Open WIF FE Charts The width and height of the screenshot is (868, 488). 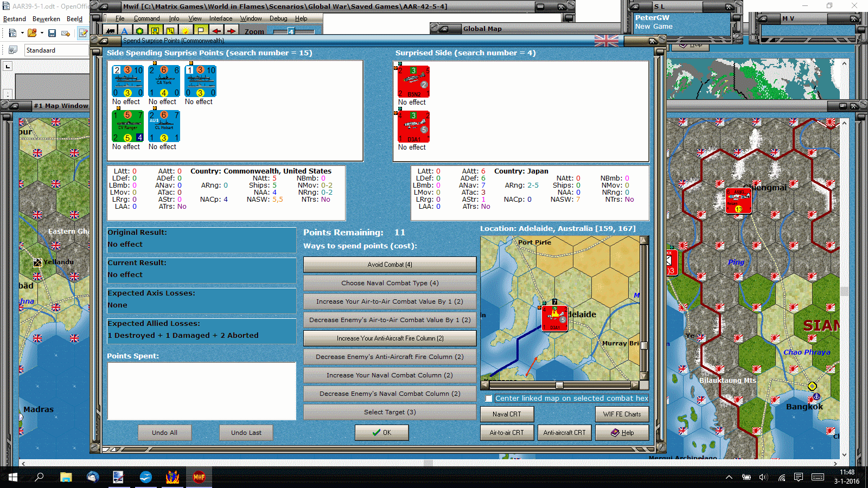[x=622, y=414]
